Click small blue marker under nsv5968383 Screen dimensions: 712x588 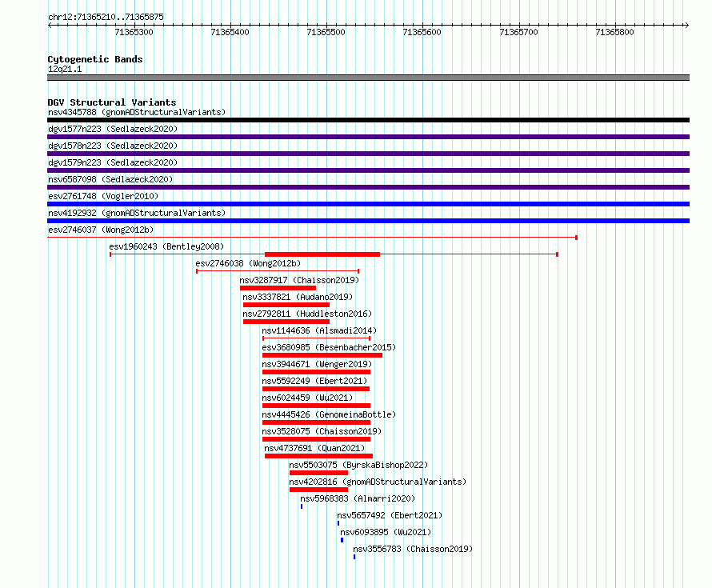click(302, 506)
